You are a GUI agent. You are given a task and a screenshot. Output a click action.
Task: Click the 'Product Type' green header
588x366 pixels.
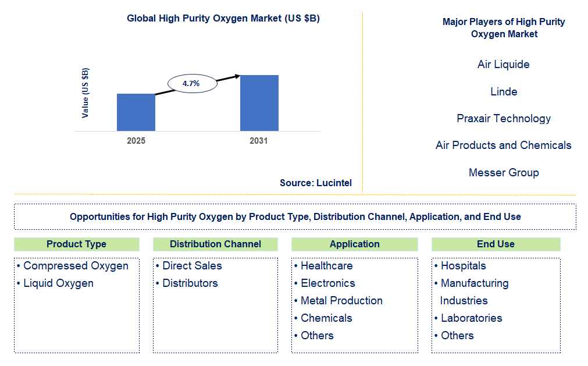point(77,244)
